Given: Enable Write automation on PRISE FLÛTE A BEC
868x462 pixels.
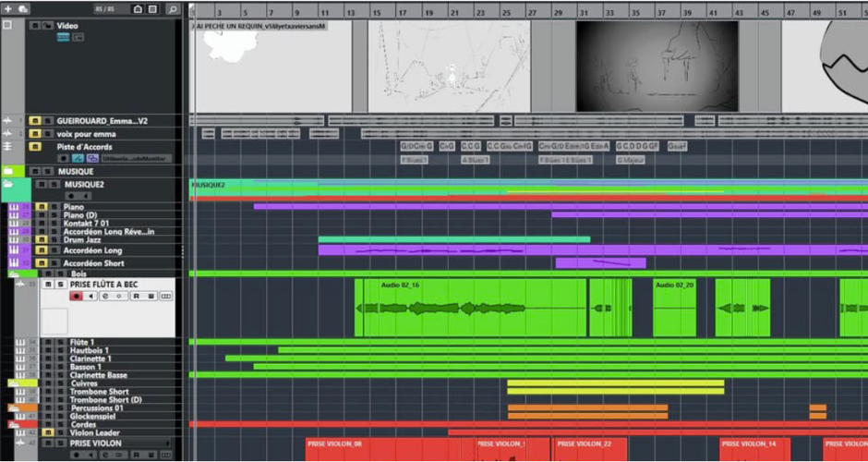Looking at the screenshot, I should (x=150, y=296).
